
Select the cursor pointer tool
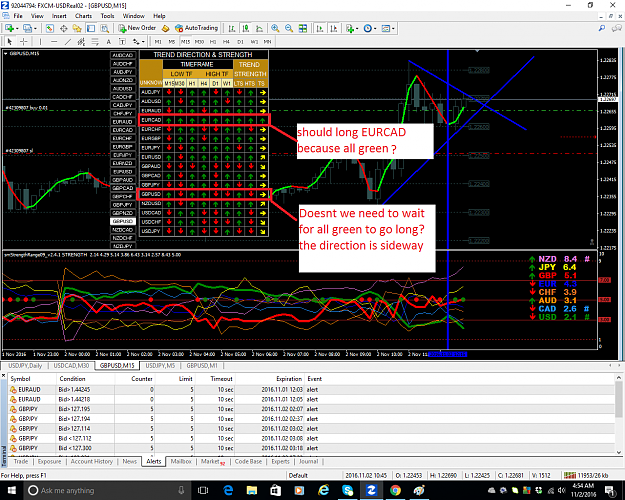pos(10,41)
